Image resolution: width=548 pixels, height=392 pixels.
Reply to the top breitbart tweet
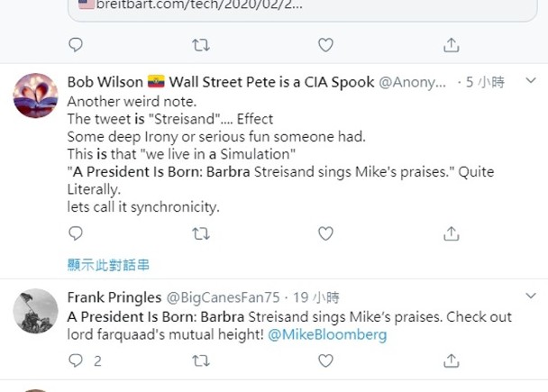pos(76,44)
